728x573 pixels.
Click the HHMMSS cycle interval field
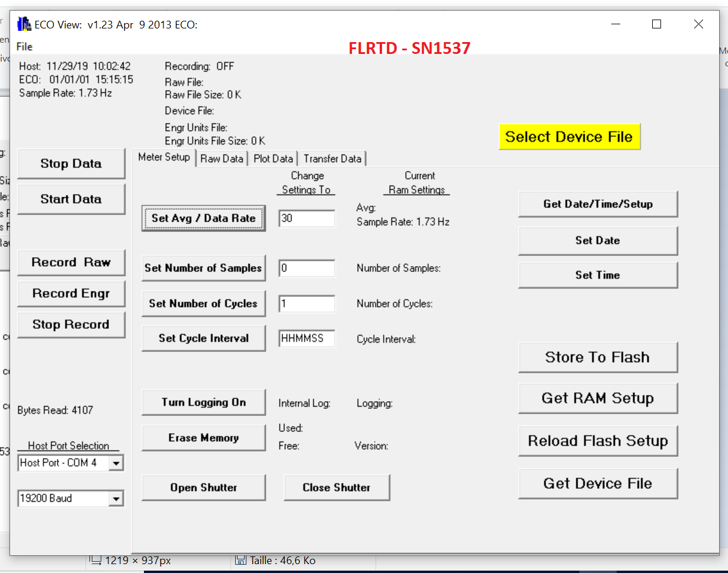(x=306, y=338)
